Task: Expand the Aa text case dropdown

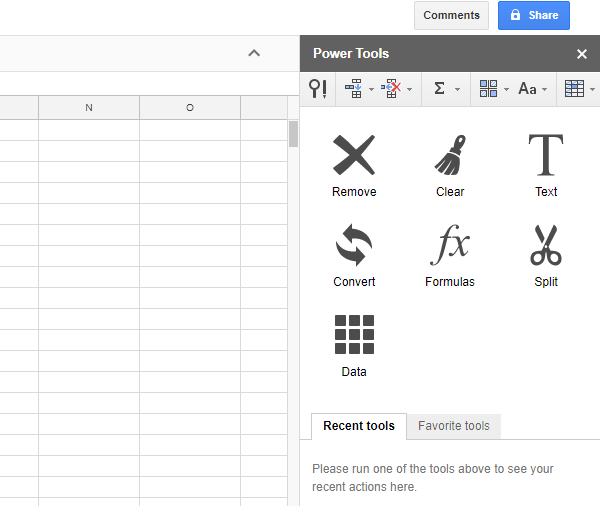Action: click(533, 89)
